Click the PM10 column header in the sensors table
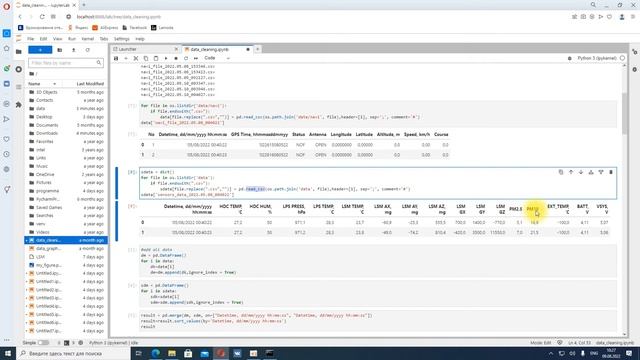The width and height of the screenshot is (640, 360). pyautogui.click(x=532, y=209)
